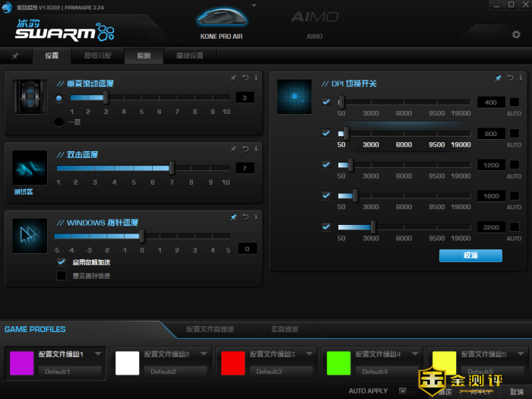Open the Default1 profile dropdown
Image resolution: width=532 pixels, height=399 pixels.
(x=70, y=372)
